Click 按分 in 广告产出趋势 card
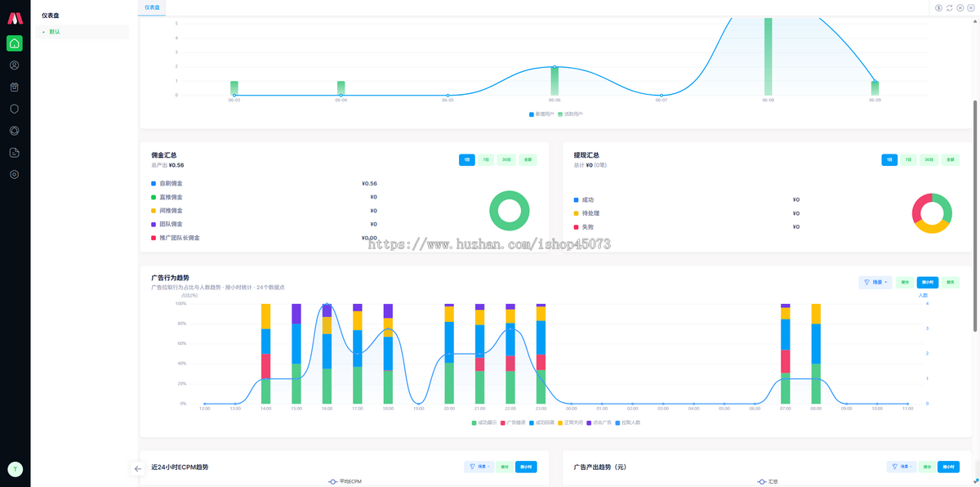The image size is (980, 487). click(x=927, y=467)
